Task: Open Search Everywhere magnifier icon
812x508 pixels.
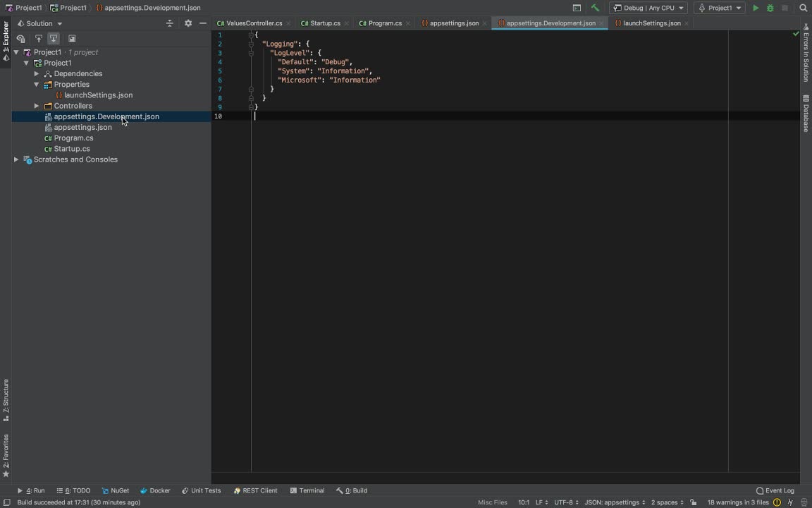Action: tap(804, 8)
